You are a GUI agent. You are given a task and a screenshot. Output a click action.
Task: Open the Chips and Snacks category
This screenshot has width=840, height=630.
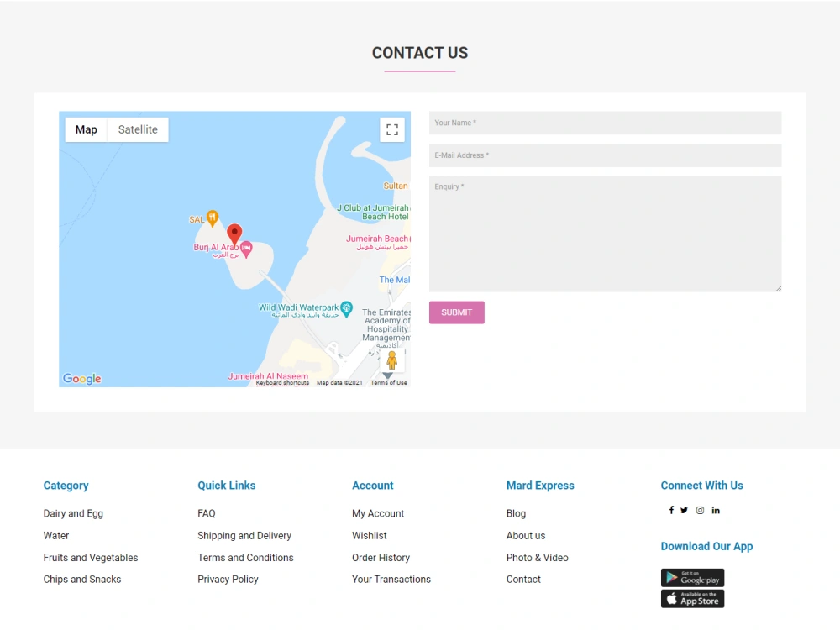click(x=82, y=579)
